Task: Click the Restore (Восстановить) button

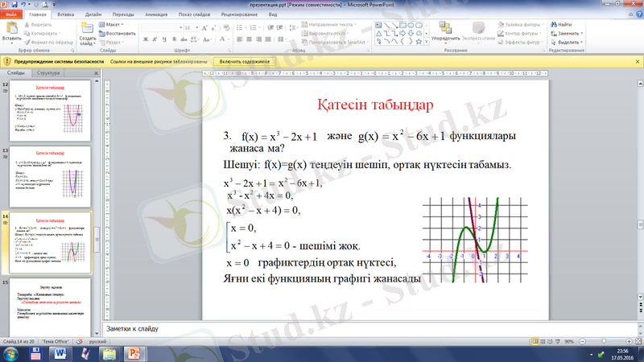Action: click(x=120, y=34)
